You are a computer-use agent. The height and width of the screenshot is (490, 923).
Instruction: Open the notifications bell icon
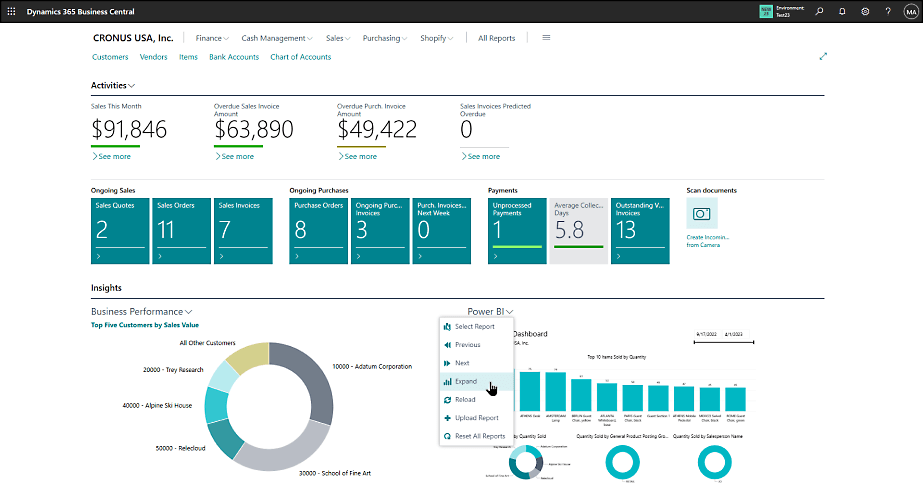(842, 11)
